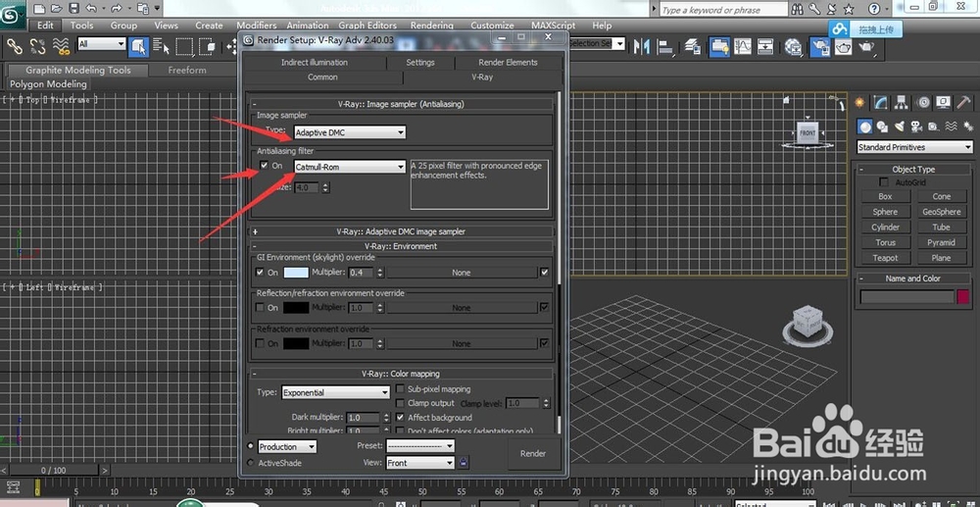This screenshot has height=507, width=980.
Task: Click the Mirror tool icon
Action: (641, 46)
